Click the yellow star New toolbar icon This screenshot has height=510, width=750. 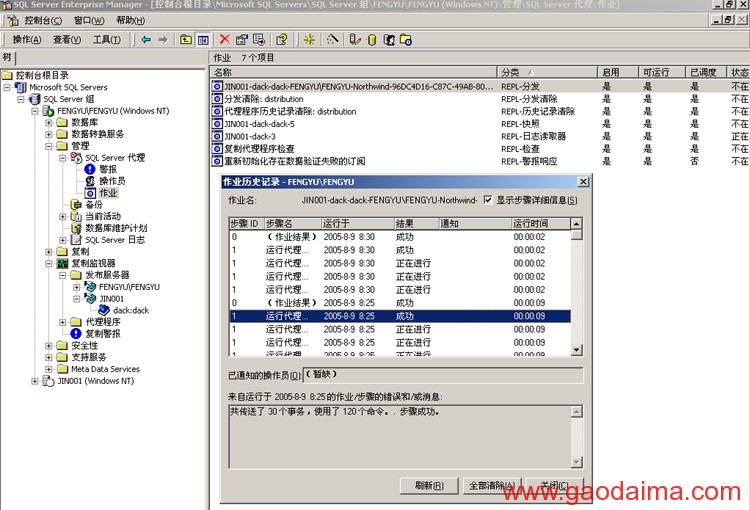tap(309, 40)
